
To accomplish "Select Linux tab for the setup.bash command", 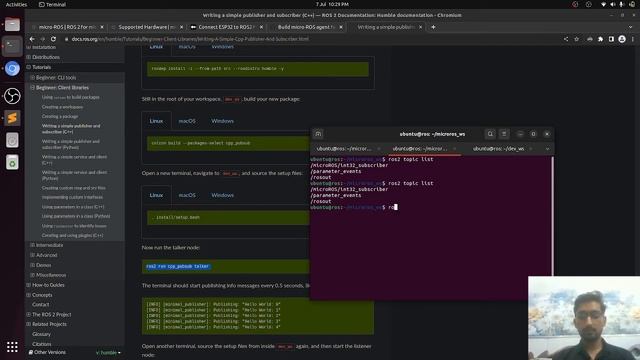I will (x=156, y=195).
